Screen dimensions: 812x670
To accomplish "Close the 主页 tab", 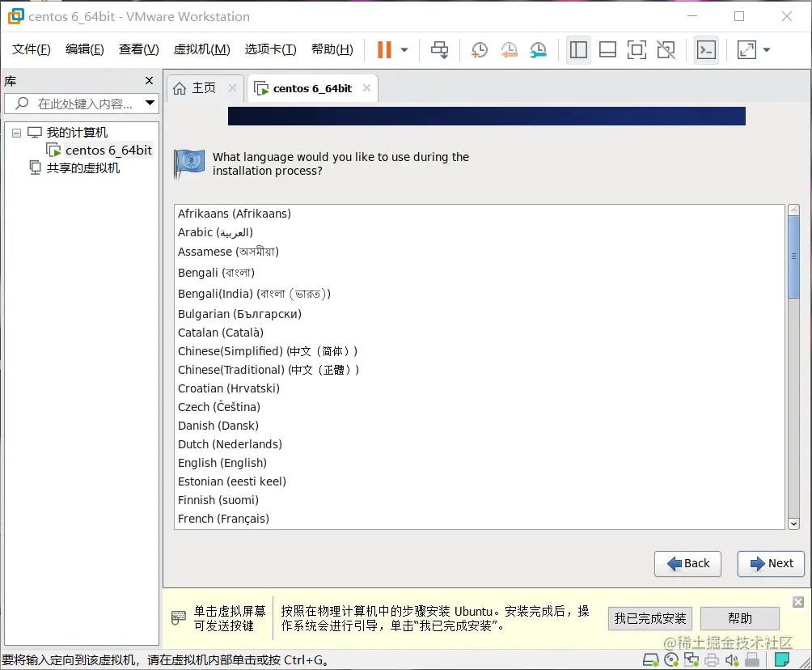I will (x=232, y=88).
